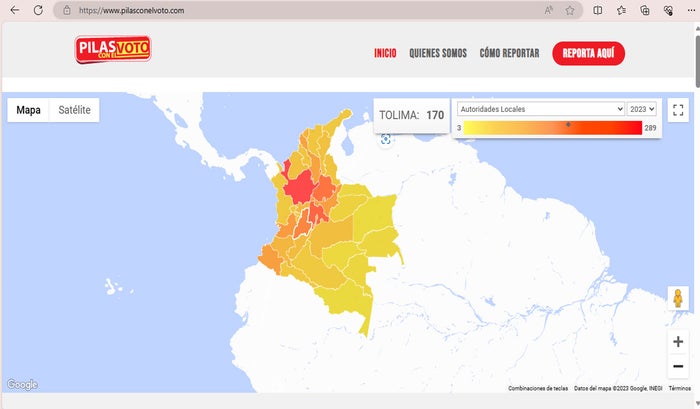Screen dimensions: 700x409
Task: Go to the Quienes Somos menu item
Action: coord(438,53)
